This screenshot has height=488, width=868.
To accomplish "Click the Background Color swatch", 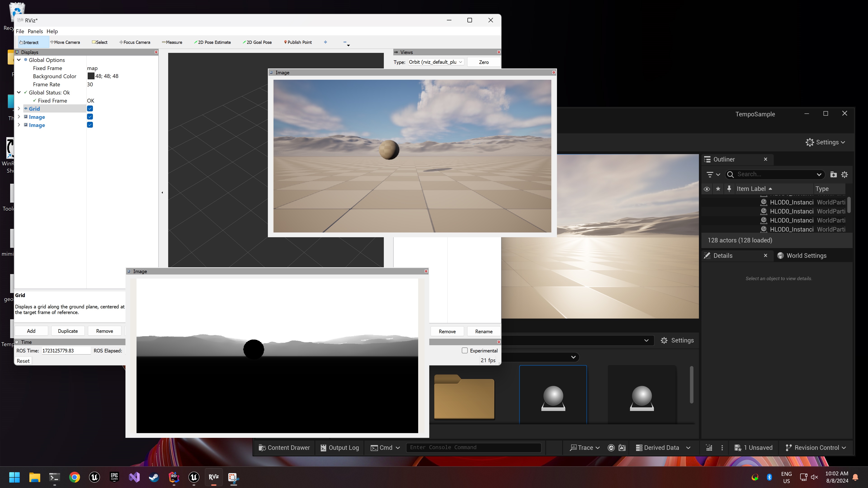I will pyautogui.click(x=91, y=76).
